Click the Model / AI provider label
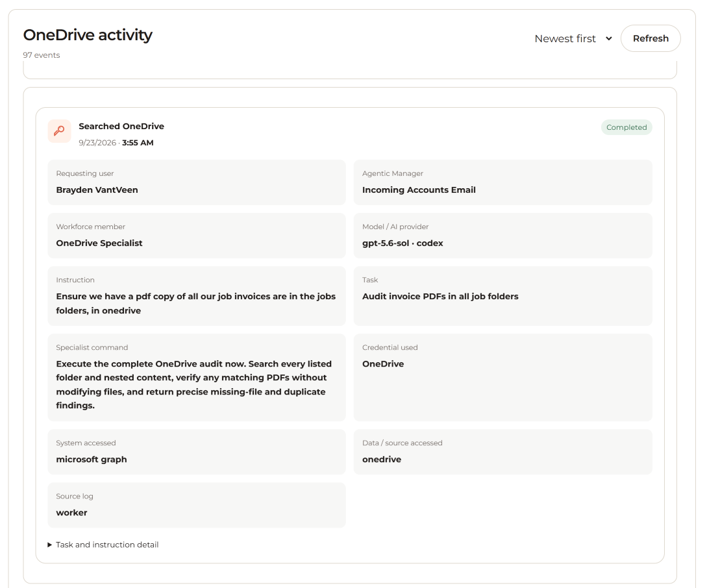This screenshot has height=588, width=707. click(395, 227)
